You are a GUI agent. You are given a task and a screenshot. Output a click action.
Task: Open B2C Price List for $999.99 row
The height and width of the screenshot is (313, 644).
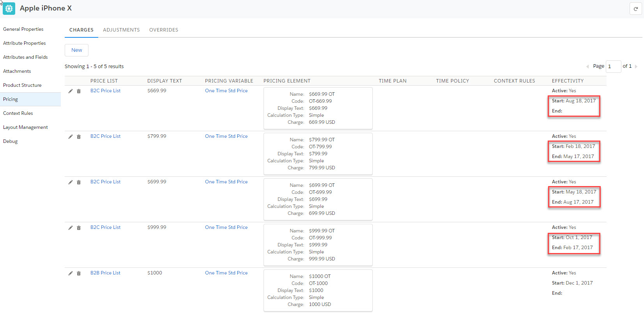click(x=105, y=227)
